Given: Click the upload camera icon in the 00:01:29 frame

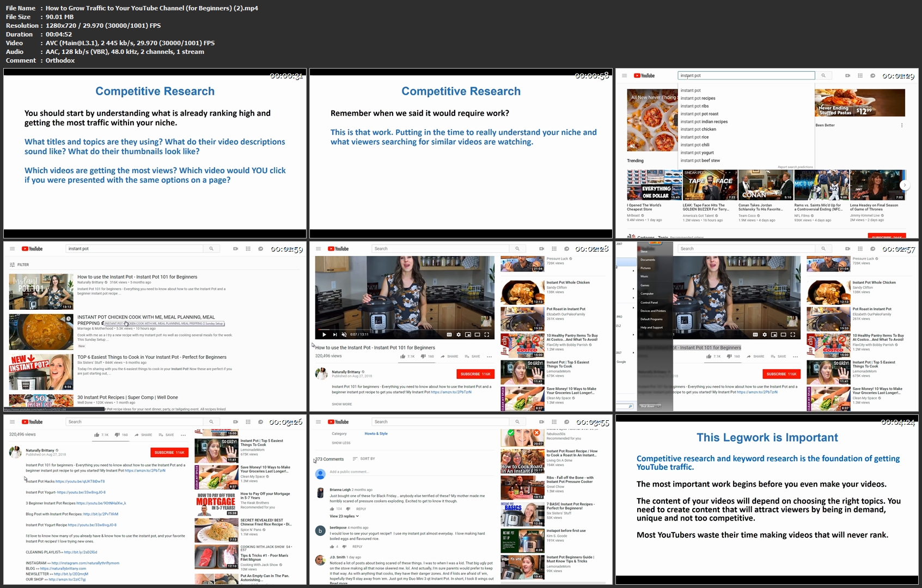Looking at the screenshot, I should (x=847, y=76).
